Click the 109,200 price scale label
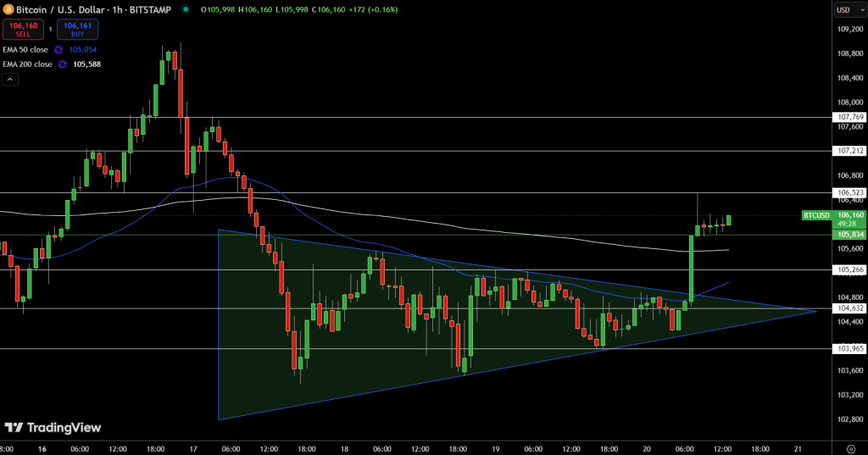The width and height of the screenshot is (868, 455). tap(850, 30)
